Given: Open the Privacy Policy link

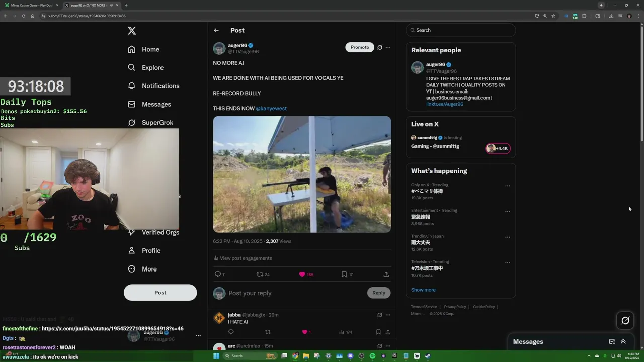Looking at the screenshot, I should 455,307.
